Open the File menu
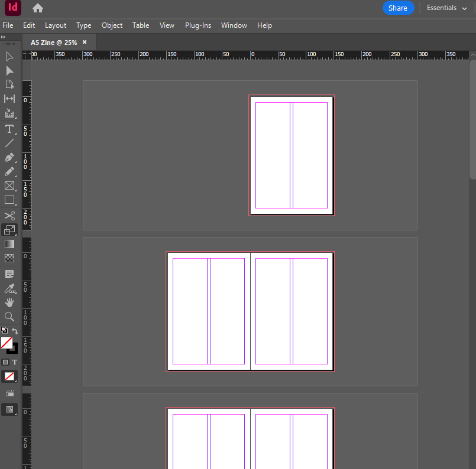This screenshot has height=469, width=476. (8, 25)
